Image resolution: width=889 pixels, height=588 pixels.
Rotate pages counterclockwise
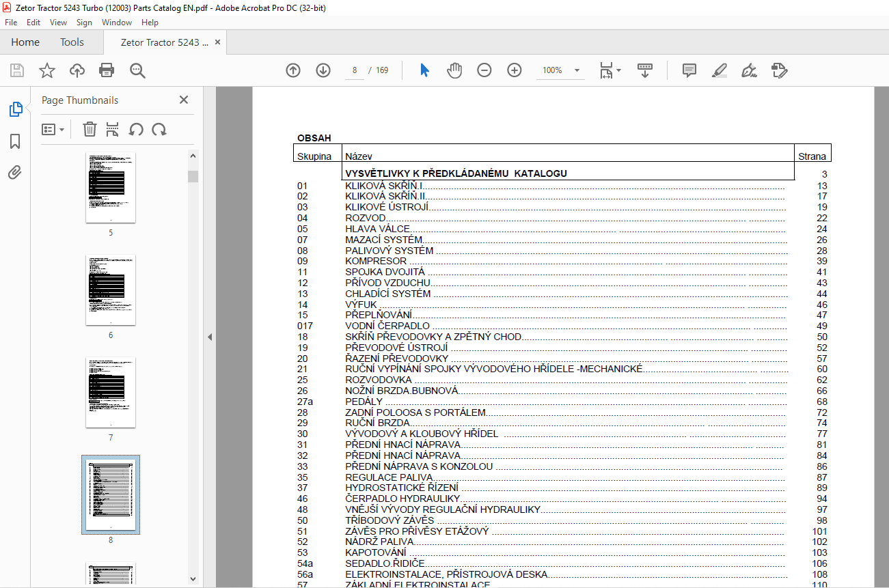(x=136, y=129)
